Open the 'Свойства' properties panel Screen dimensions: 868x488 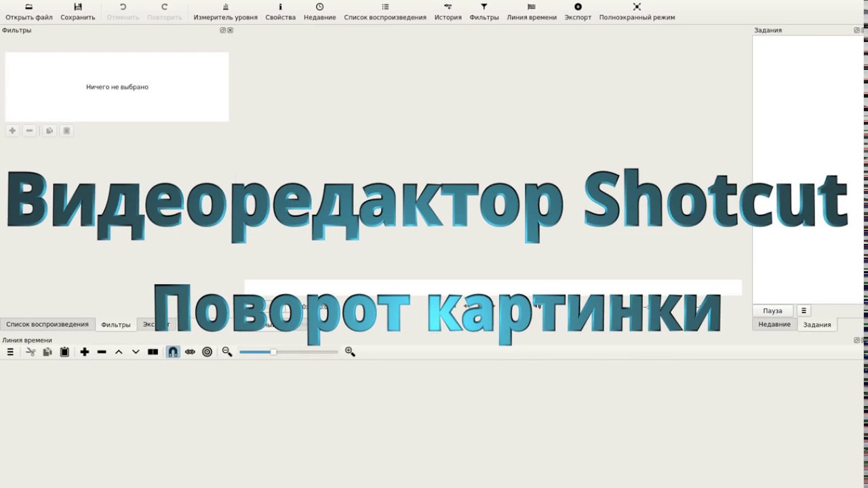click(x=280, y=12)
